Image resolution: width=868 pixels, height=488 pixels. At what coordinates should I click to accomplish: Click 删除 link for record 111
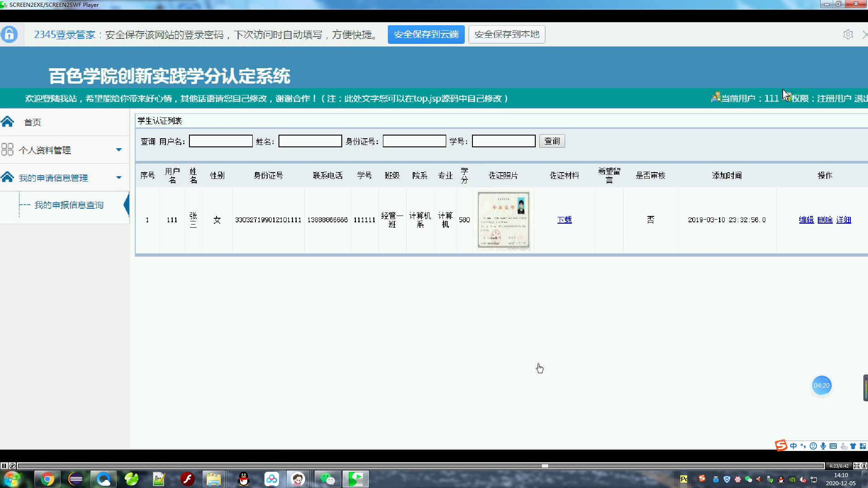[825, 220]
